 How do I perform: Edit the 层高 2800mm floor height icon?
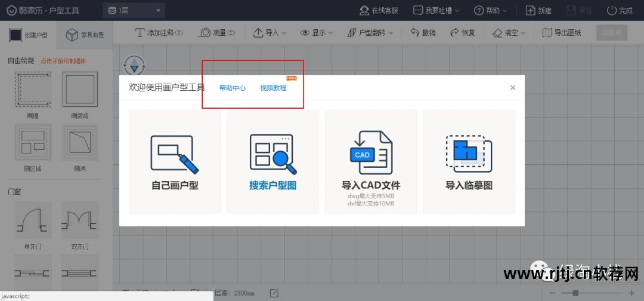[x=274, y=293]
